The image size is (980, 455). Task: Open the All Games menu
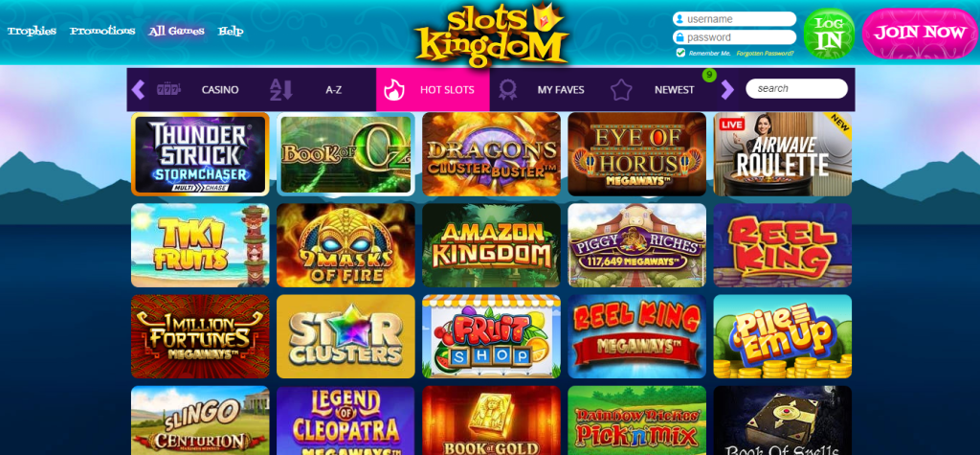[176, 31]
